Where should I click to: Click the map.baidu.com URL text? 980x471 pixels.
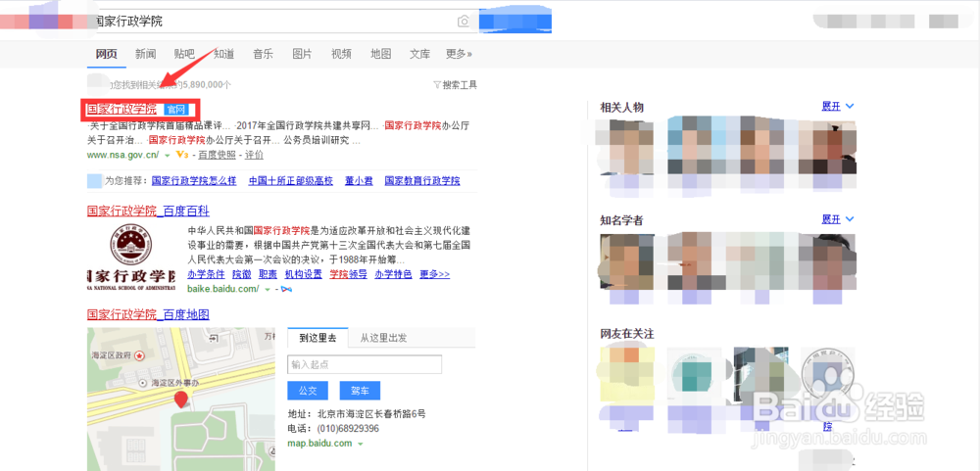click(x=320, y=443)
